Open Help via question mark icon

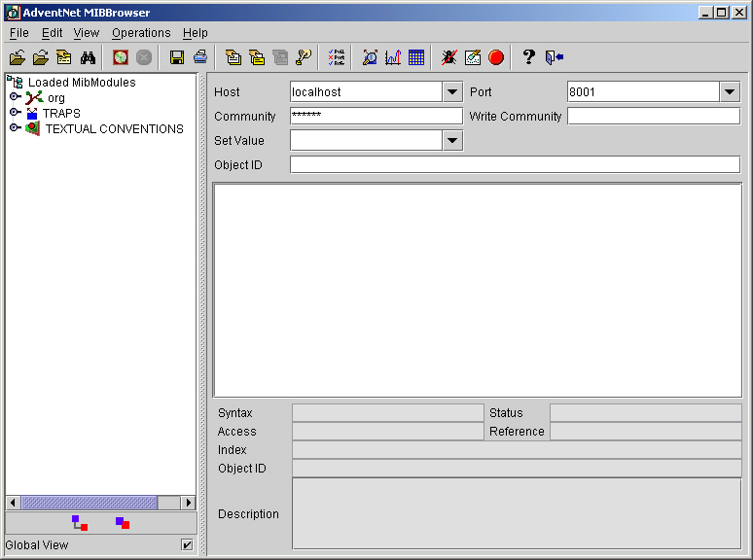(x=528, y=57)
